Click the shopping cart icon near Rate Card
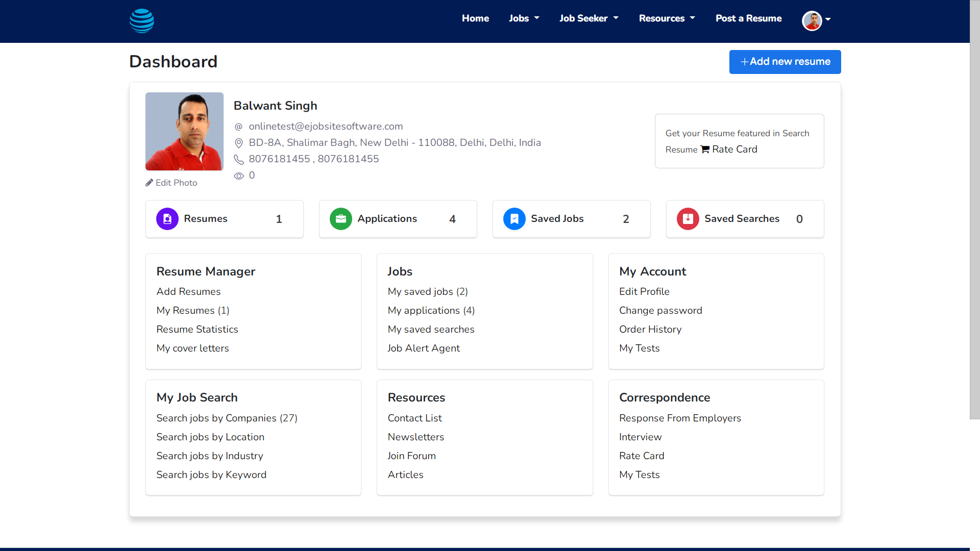Screen dimensions: 980x551 705,149
